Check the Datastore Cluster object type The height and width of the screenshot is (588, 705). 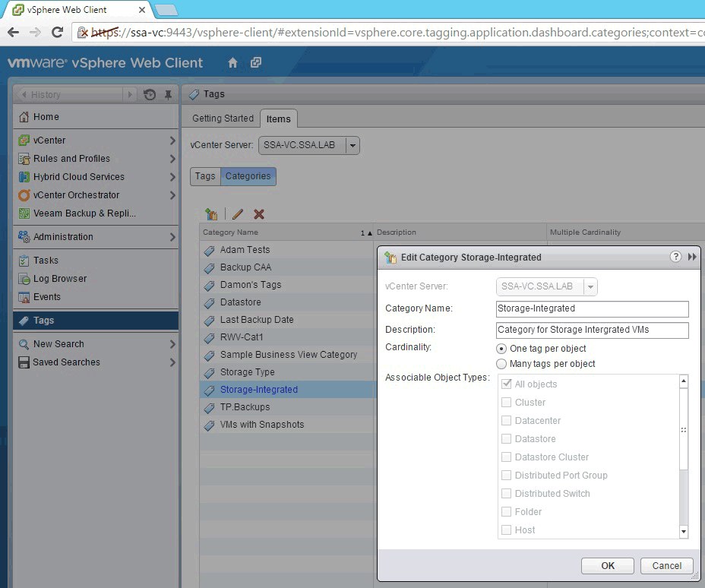(x=506, y=457)
